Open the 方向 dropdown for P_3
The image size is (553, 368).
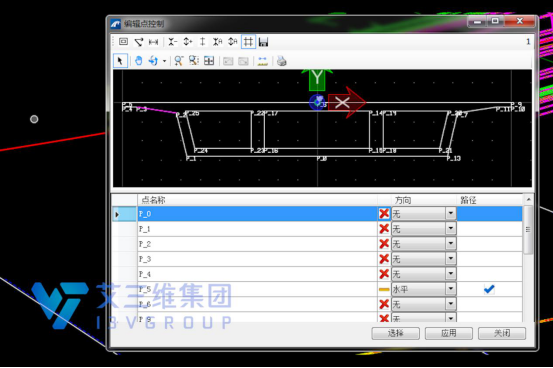pos(450,259)
